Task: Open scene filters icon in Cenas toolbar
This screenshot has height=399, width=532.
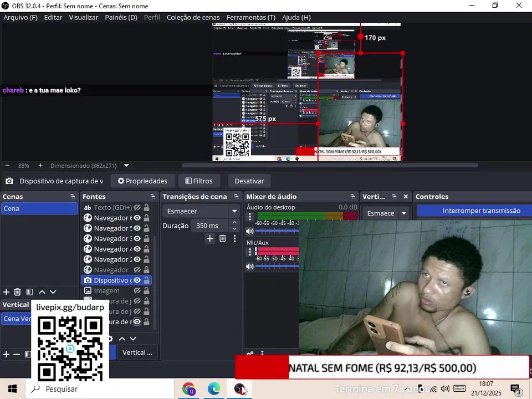Action: (29, 292)
